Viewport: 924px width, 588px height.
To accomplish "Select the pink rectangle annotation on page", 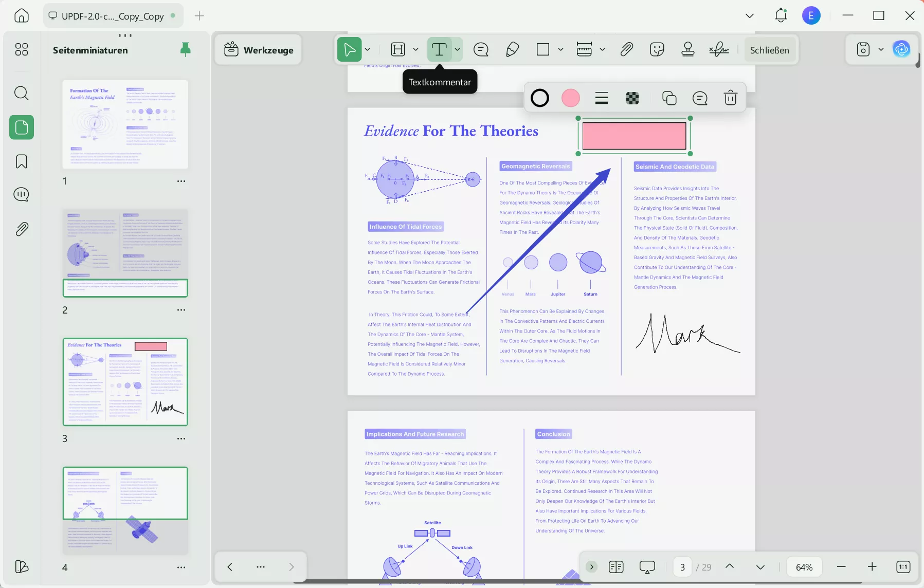I will (635, 136).
